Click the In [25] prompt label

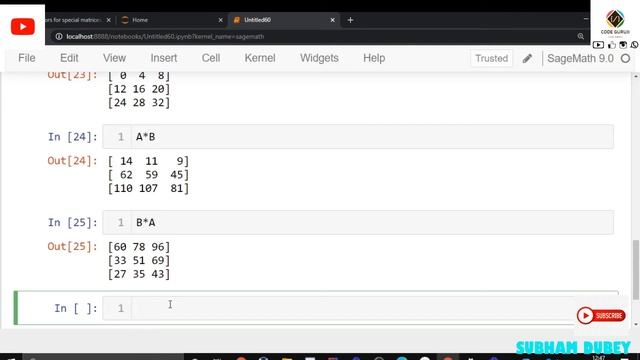(73, 222)
